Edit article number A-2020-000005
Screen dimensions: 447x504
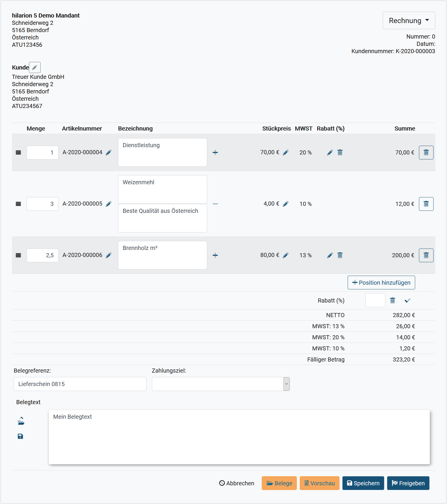[109, 204]
